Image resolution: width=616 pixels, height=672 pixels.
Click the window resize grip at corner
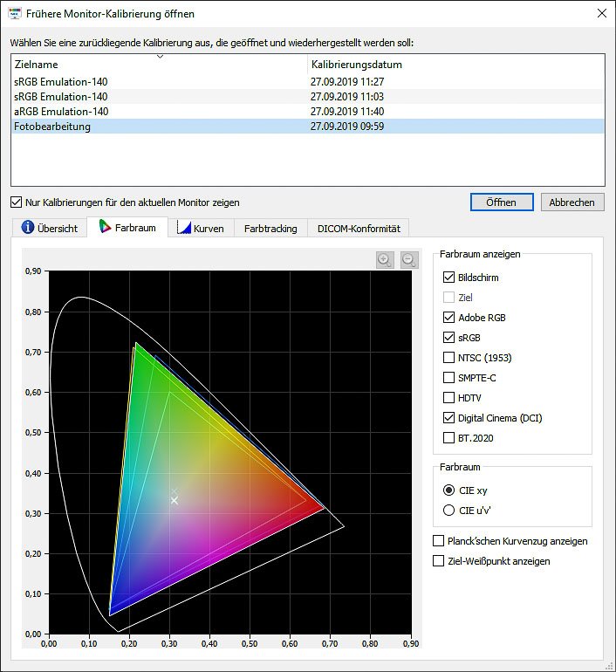click(x=610, y=666)
